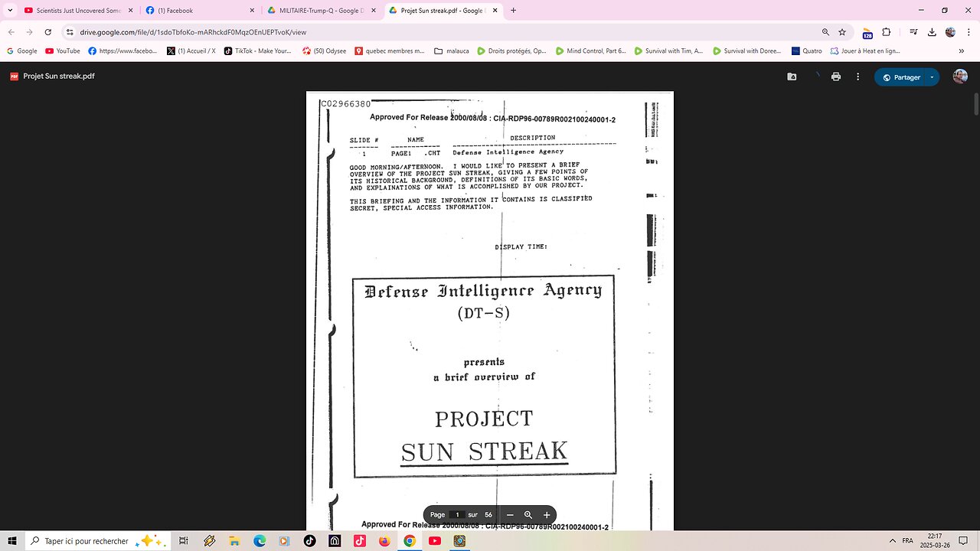
Task: Open Chrome three-dot menu
Action: point(969,32)
